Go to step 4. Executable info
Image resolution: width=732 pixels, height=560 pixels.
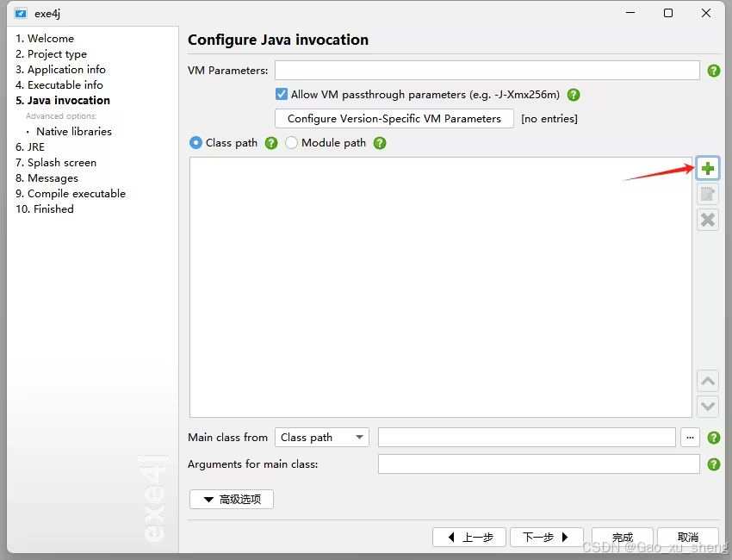(x=59, y=85)
